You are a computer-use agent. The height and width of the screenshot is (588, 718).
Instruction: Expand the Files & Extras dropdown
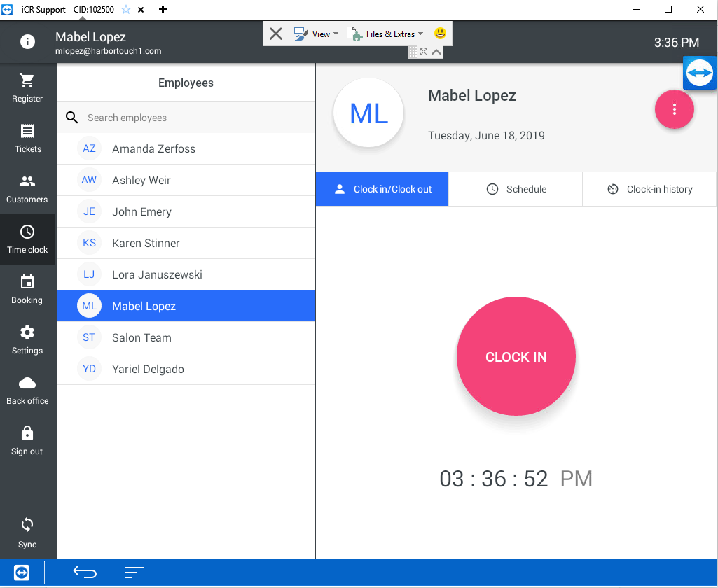386,34
